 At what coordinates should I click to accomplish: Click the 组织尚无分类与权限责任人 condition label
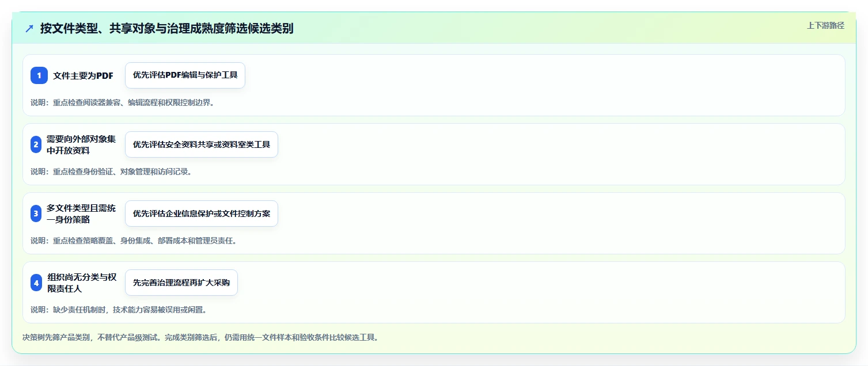81,283
